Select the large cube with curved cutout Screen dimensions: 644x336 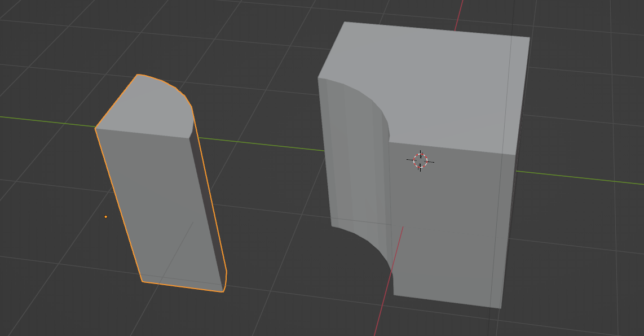tap(451, 226)
